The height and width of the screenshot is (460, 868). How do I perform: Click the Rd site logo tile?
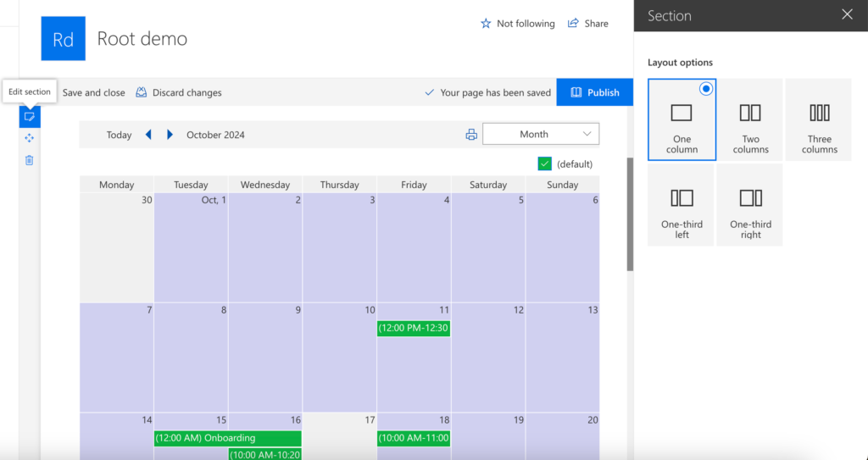click(x=63, y=38)
